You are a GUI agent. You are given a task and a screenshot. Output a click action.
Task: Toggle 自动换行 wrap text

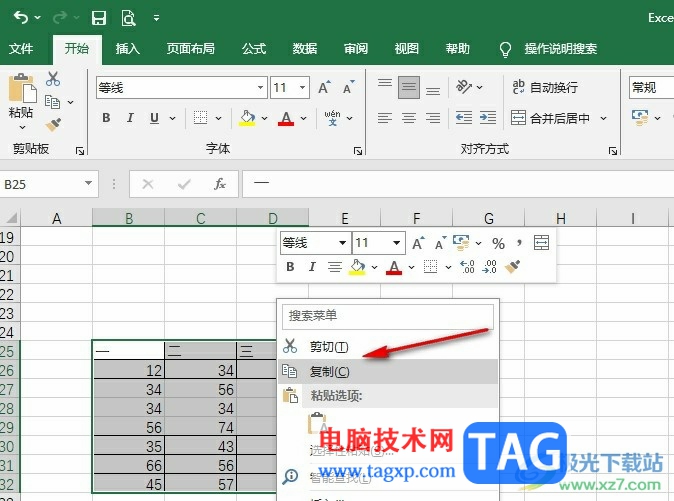[x=545, y=87]
